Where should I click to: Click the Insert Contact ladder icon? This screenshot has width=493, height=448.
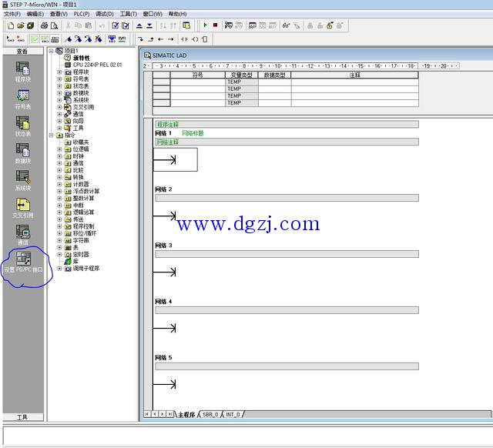click(184, 39)
